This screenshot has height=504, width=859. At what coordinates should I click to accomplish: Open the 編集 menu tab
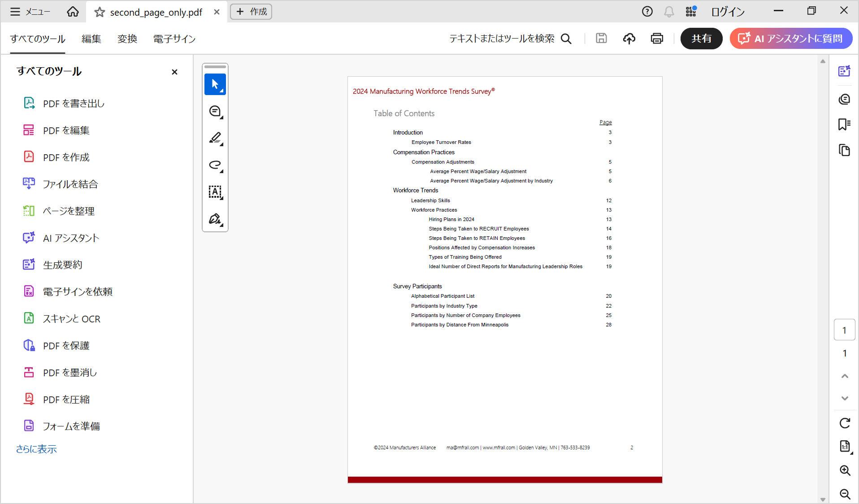click(91, 39)
